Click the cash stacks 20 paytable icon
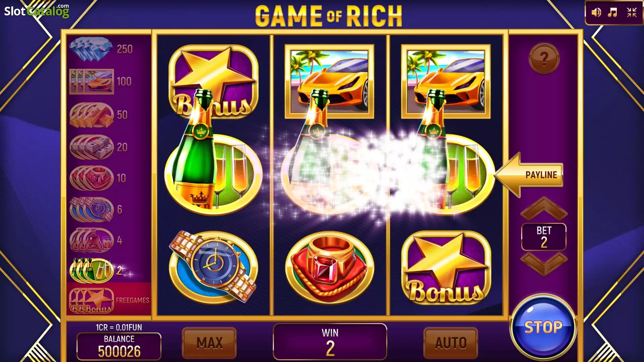Screen dimensions: 644x362 [91, 147]
